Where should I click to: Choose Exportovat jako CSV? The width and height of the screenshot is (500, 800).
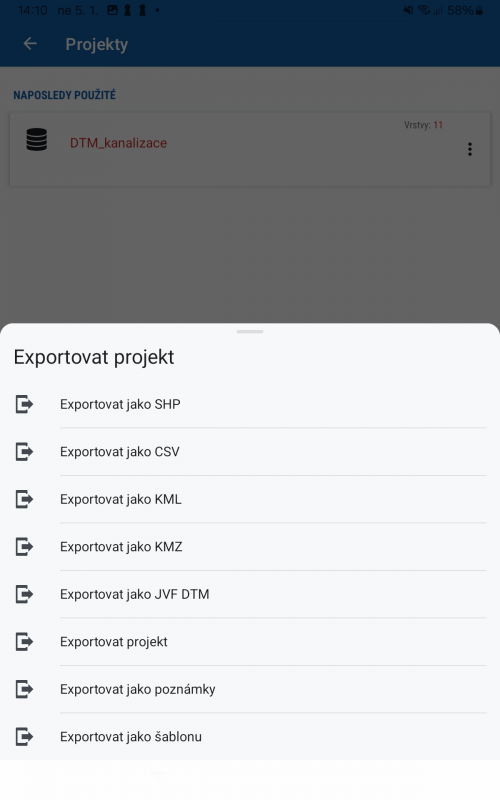(250, 452)
